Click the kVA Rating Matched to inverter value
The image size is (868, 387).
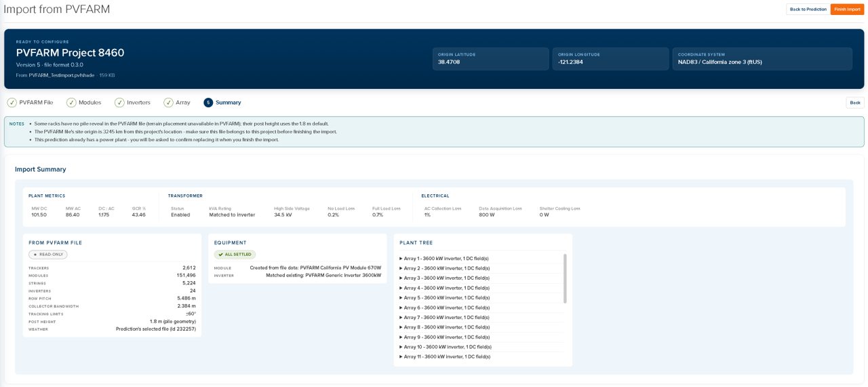click(232, 215)
